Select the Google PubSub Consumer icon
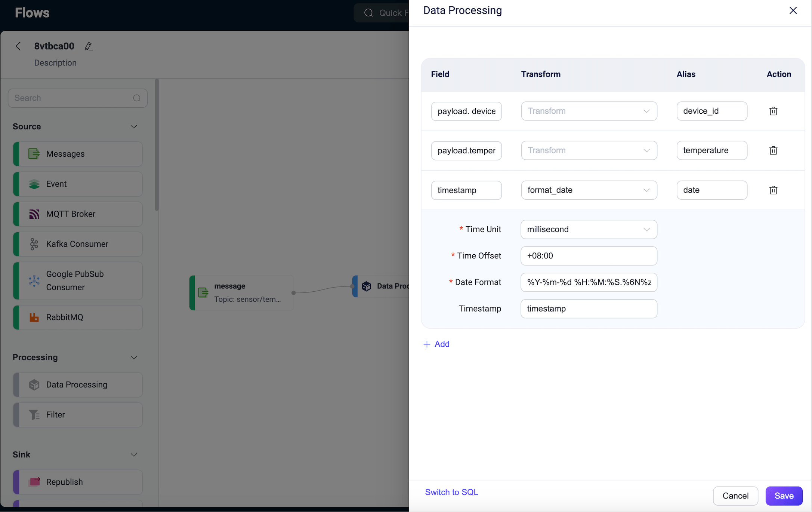Screen dimensions: 812x512 point(34,280)
